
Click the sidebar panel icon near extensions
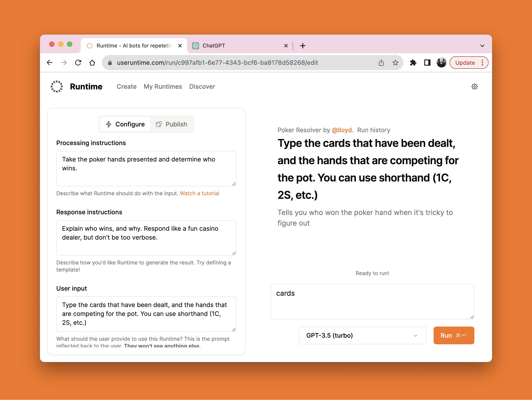point(427,63)
